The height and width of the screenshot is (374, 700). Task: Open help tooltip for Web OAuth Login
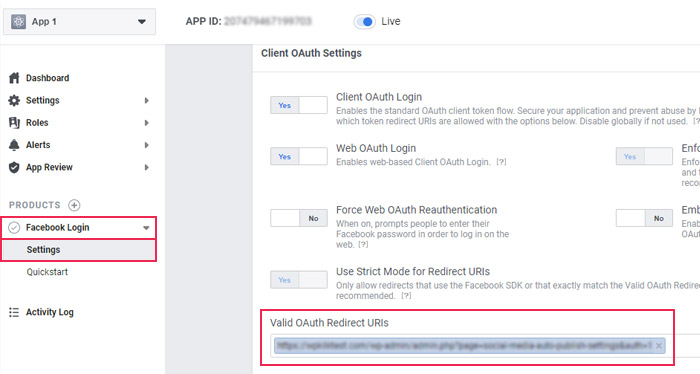(501, 162)
